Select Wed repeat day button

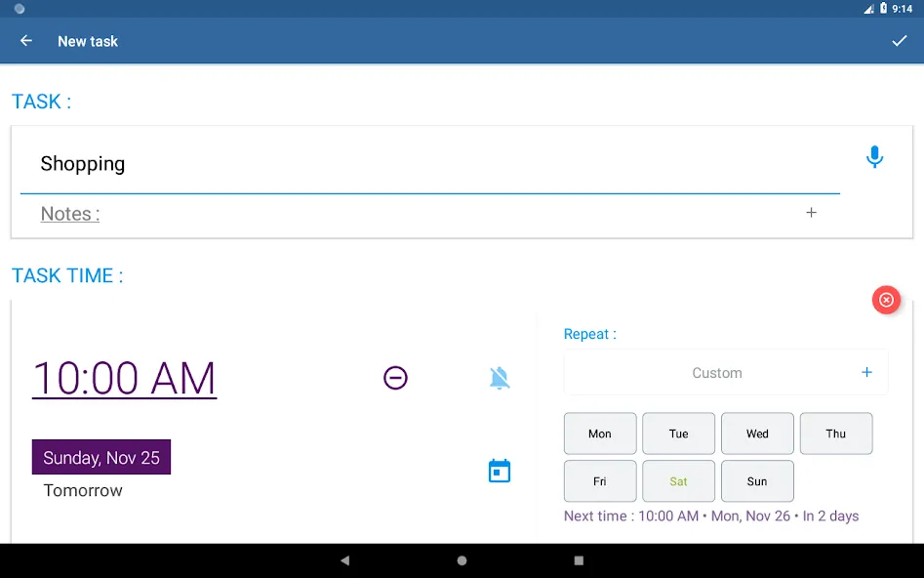point(757,433)
